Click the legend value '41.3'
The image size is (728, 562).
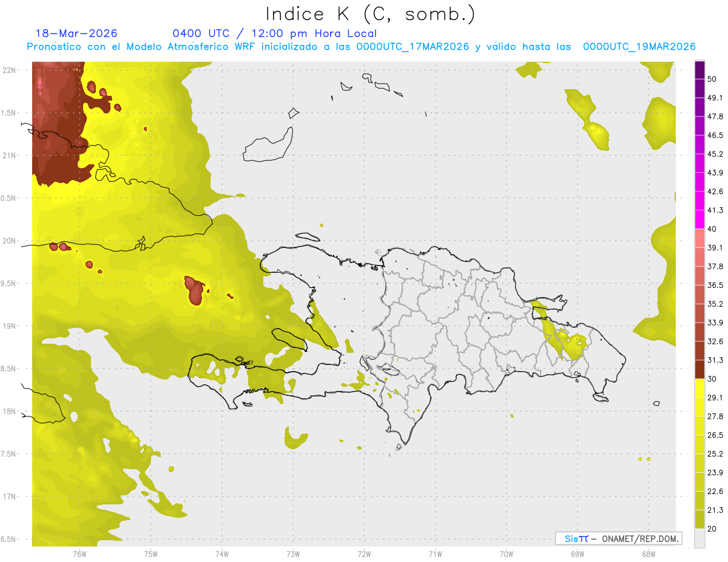[715, 210]
